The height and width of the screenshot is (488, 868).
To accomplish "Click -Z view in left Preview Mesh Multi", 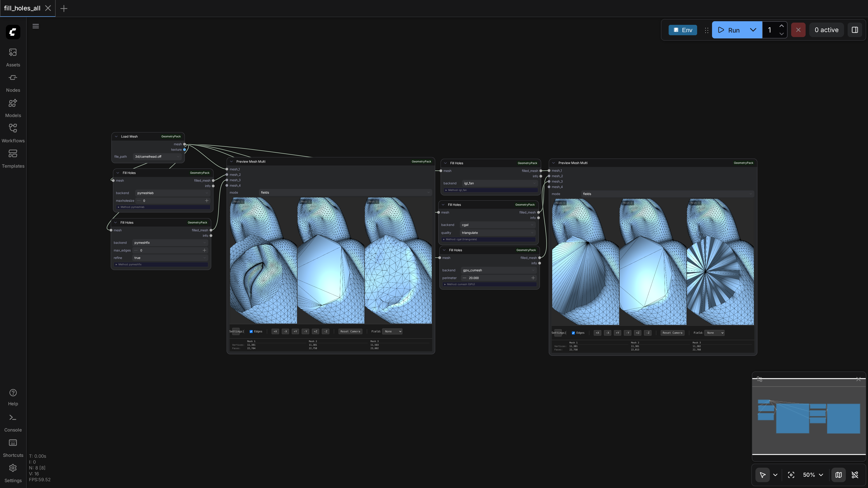I will [x=325, y=331].
